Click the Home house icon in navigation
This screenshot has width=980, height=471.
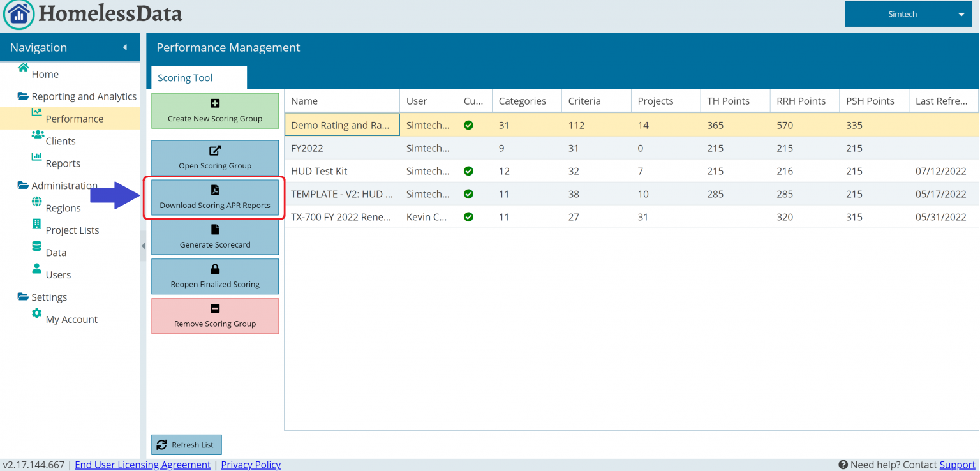click(x=24, y=68)
